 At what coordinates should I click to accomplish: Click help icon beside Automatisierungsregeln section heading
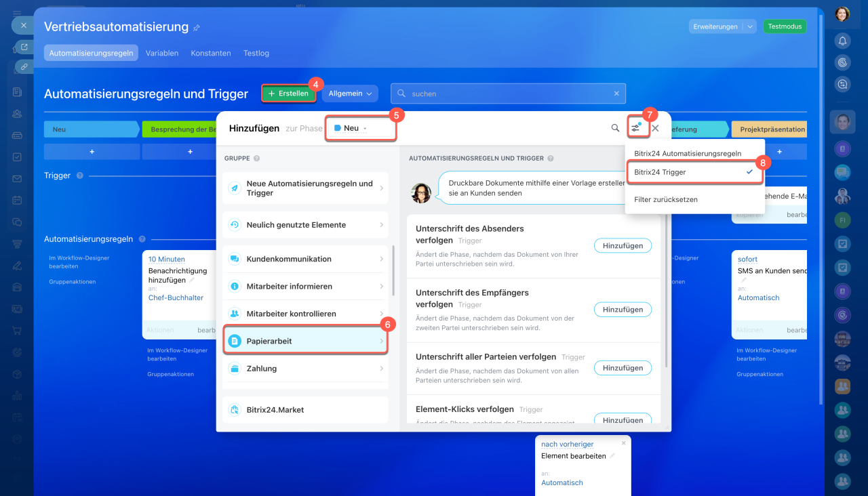click(x=142, y=239)
